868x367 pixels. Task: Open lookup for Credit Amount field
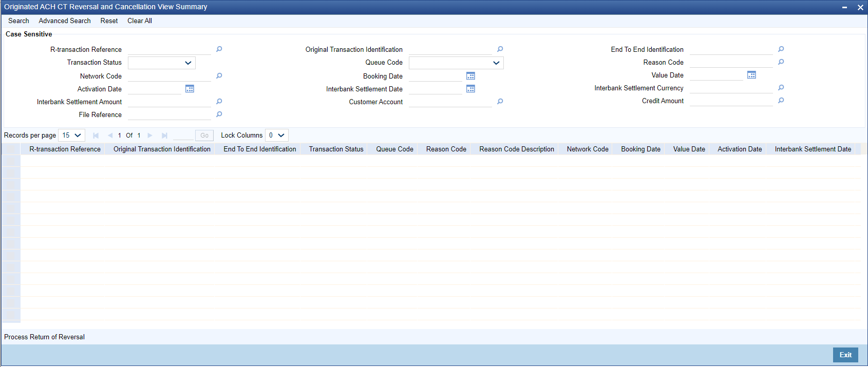click(781, 101)
